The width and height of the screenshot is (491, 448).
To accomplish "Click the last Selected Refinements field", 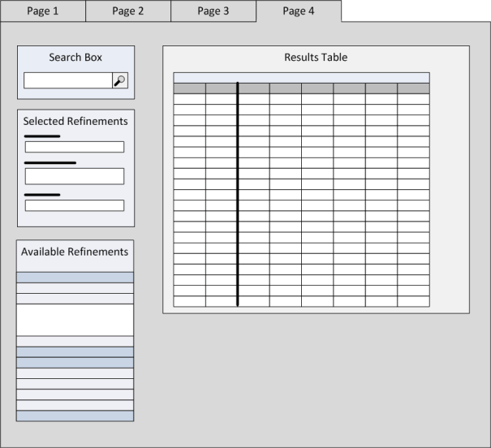I will pos(75,205).
